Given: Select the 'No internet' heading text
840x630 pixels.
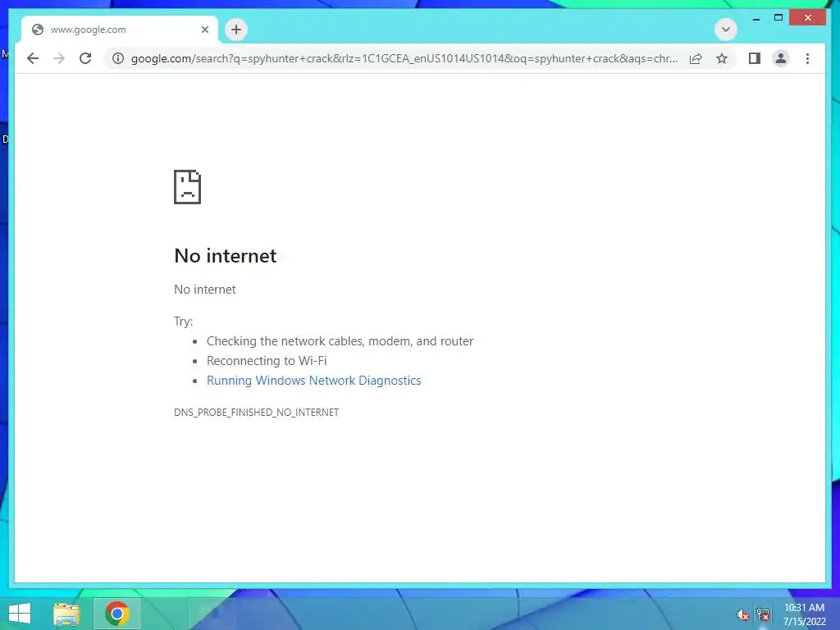Looking at the screenshot, I should [x=226, y=256].
